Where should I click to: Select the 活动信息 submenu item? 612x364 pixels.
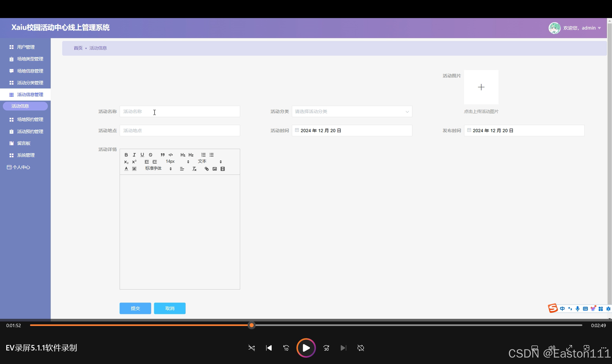click(x=25, y=106)
